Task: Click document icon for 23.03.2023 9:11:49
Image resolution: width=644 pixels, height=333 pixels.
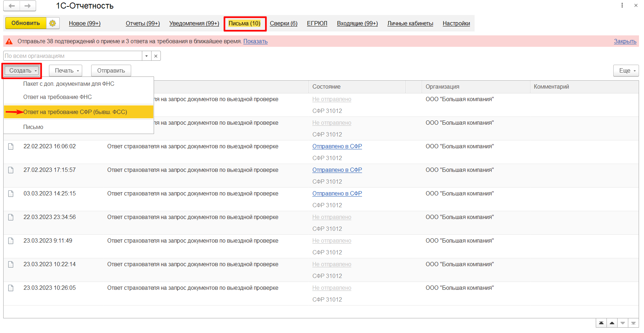Action: [x=11, y=241]
